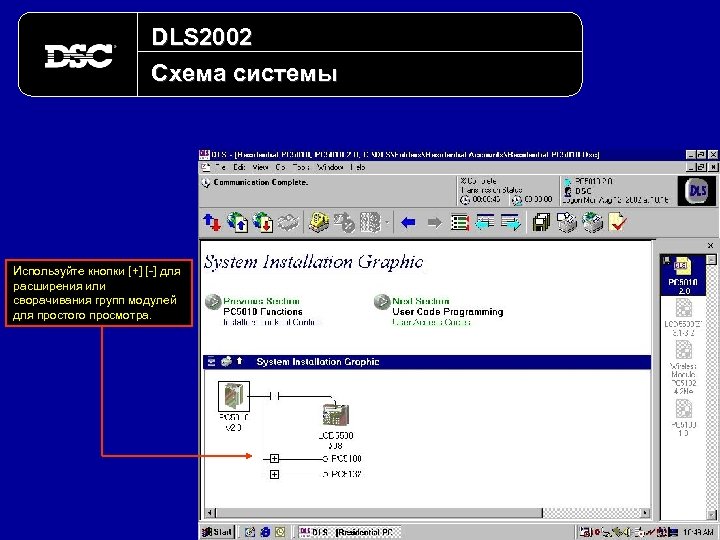Click the stacked floppy disks save icon

(541, 223)
